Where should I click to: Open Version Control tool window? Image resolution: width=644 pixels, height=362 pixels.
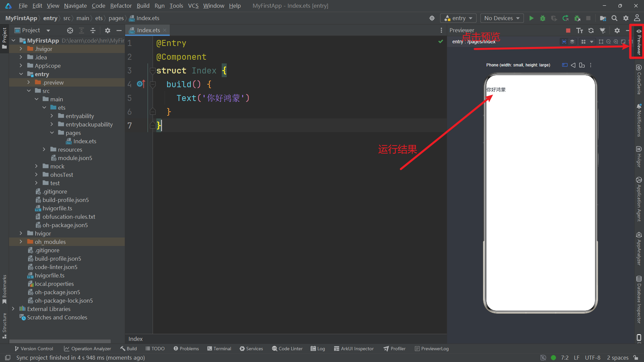pos(34,349)
